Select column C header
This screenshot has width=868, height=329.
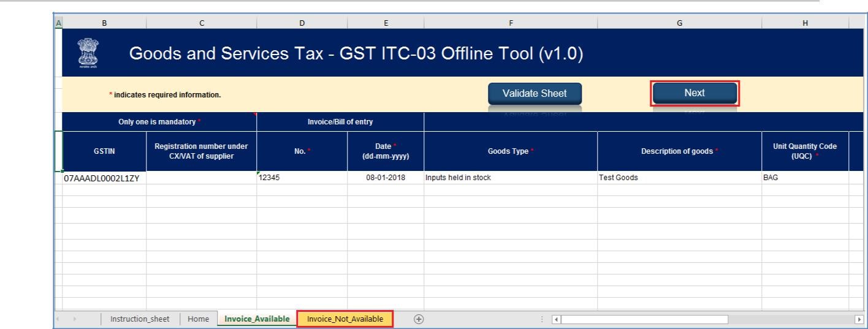pyautogui.click(x=202, y=23)
